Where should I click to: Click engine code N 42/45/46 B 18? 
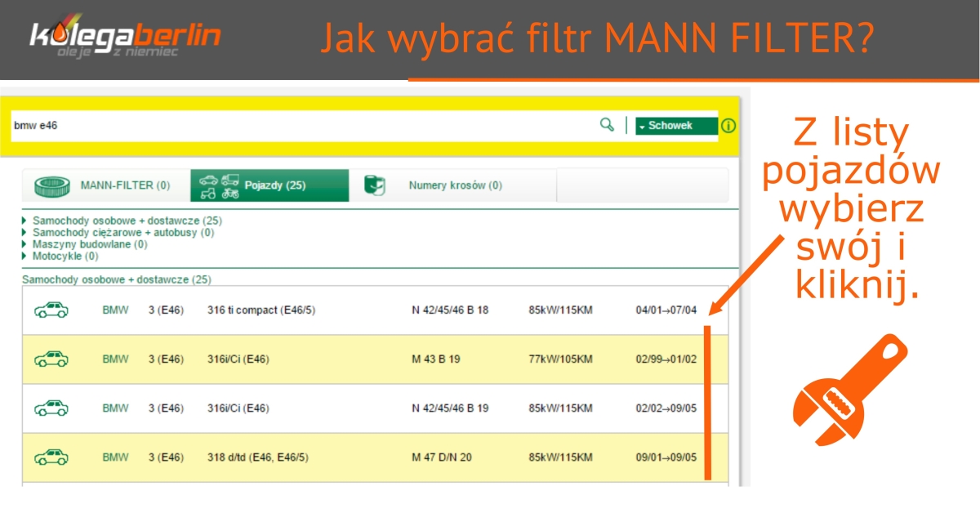click(x=450, y=310)
